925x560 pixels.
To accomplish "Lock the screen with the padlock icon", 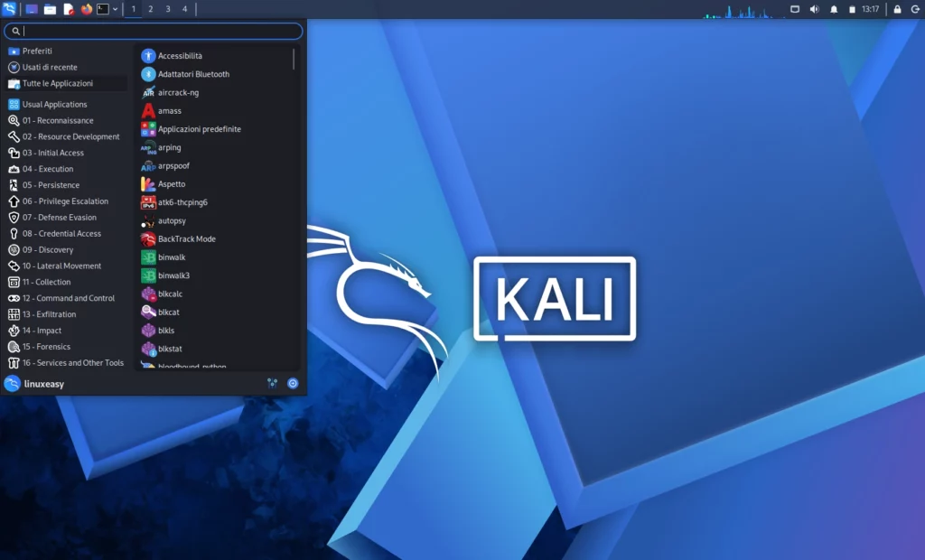I will [897, 9].
